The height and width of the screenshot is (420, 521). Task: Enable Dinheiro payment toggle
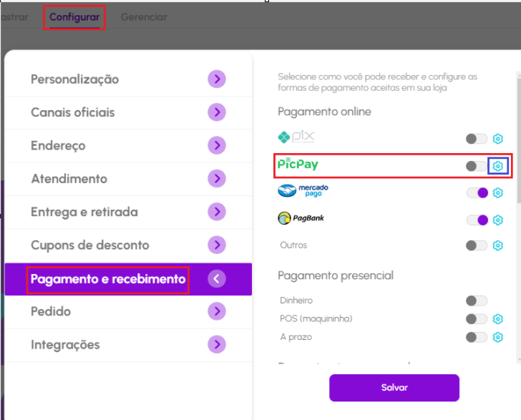tap(476, 301)
